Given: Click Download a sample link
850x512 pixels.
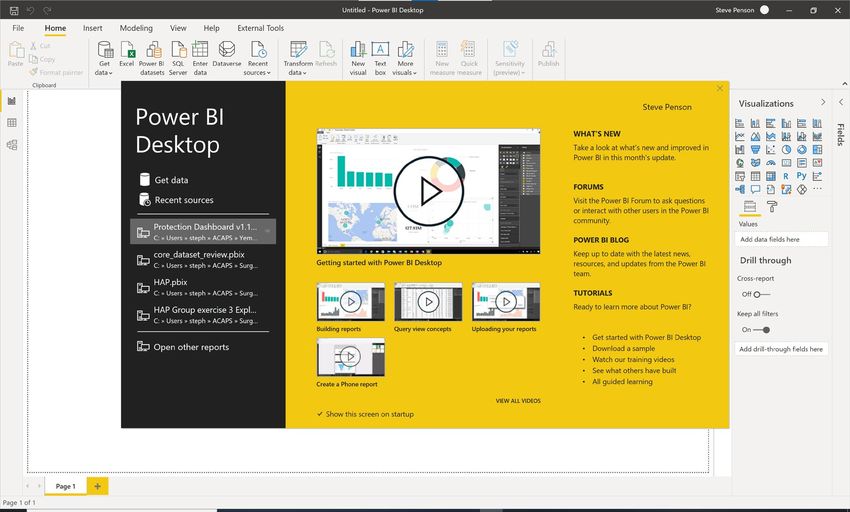Looking at the screenshot, I should click(x=623, y=349).
